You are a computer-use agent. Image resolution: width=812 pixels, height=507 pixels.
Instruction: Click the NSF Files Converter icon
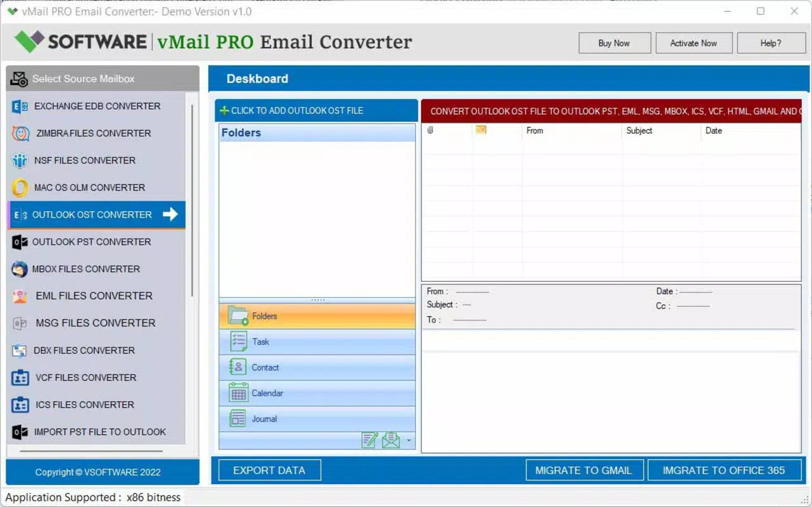point(20,161)
